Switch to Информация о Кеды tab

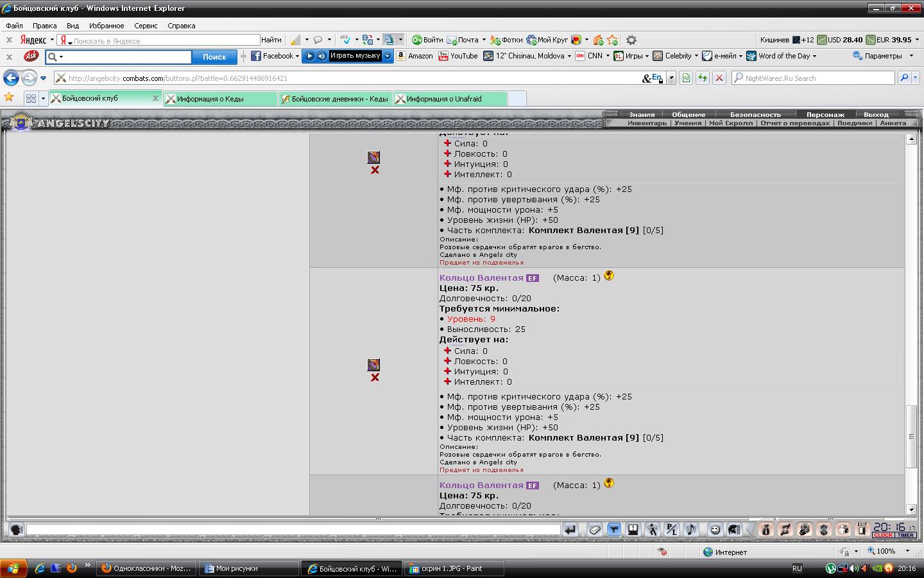(x=221, y=99)
